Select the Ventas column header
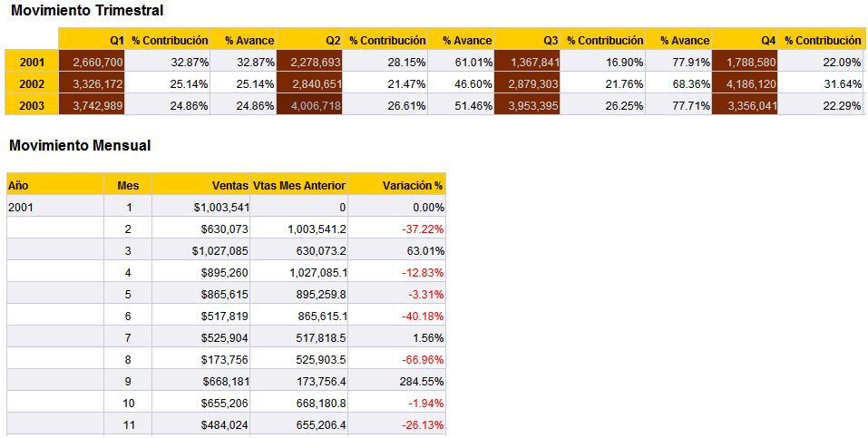Image resolution: width=868 pixels, height=438 pixels. (x=201, y=185)
